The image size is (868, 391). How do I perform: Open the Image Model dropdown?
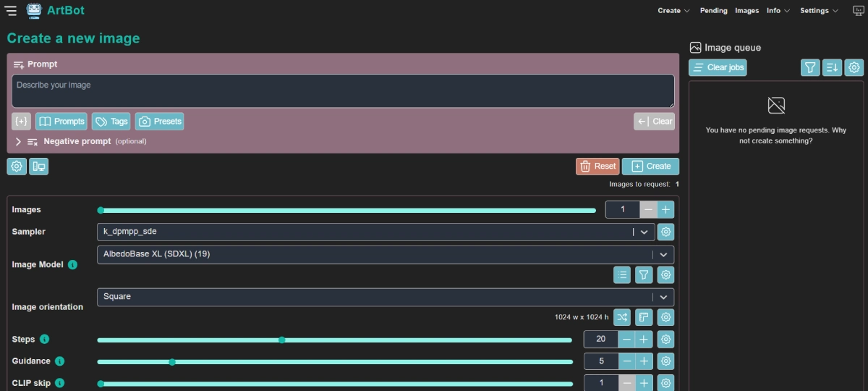385,254
